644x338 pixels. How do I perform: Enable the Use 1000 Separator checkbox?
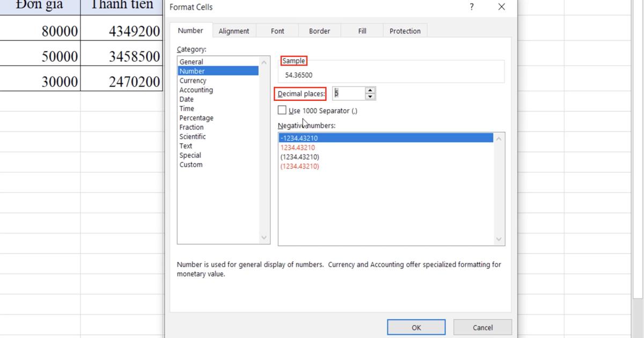(282, 110)
